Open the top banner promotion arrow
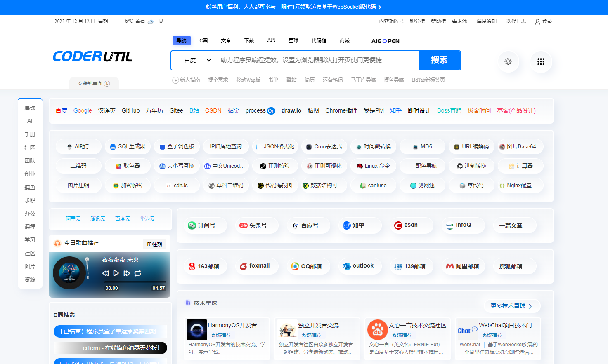608x364 pixels. (x=380, y=7)
